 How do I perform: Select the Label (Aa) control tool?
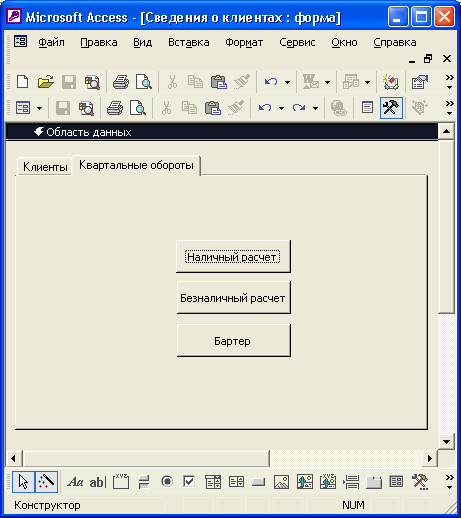[75, 482]
